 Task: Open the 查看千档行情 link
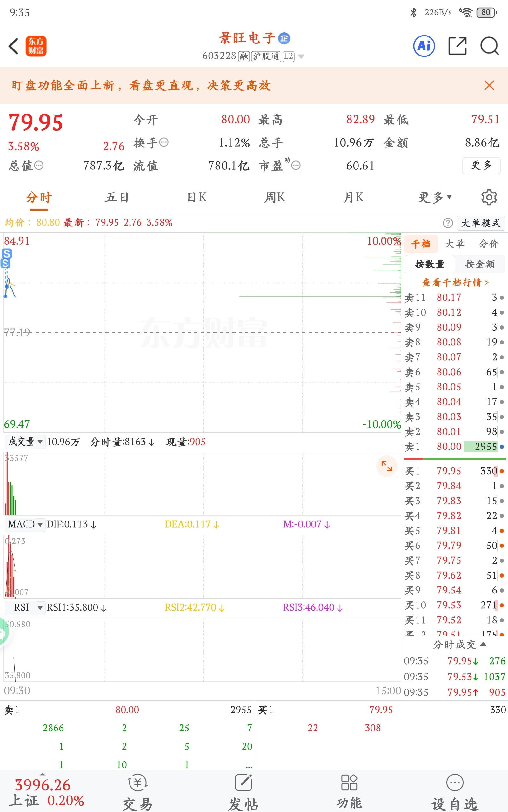coord(455,283)
